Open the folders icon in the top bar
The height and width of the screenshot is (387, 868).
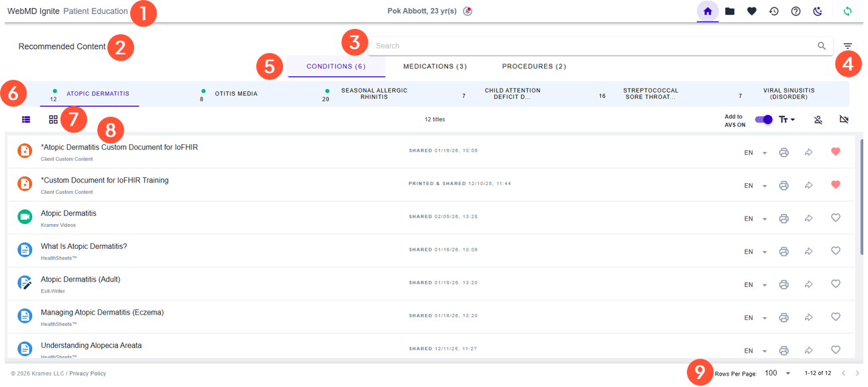[730, 11]
